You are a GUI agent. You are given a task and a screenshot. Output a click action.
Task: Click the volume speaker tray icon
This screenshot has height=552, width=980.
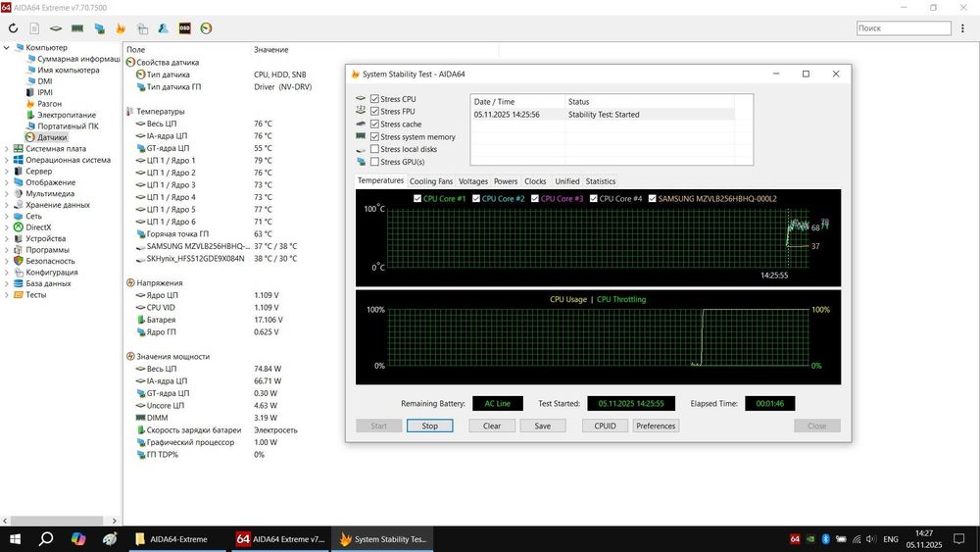(871, 539)
